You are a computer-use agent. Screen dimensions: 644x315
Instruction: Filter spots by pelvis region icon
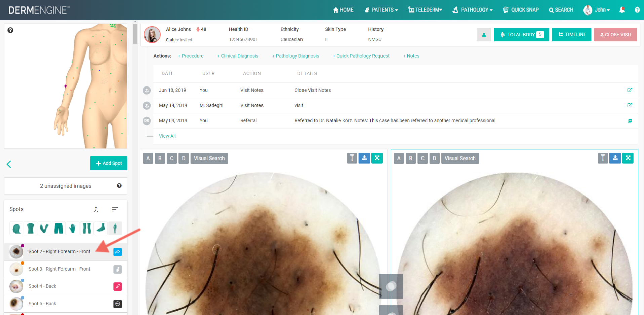point(58,229)
